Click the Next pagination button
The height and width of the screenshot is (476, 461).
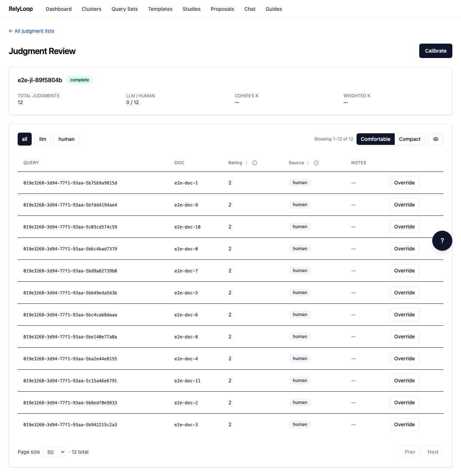point(433,452)
